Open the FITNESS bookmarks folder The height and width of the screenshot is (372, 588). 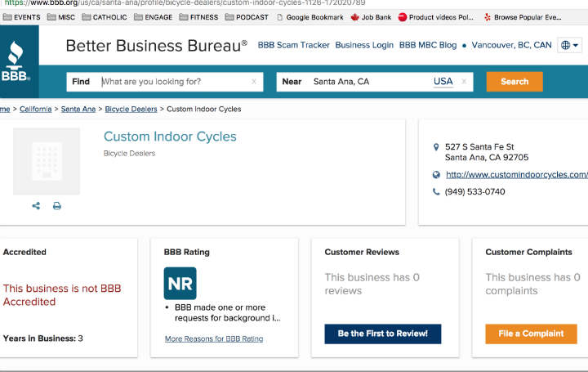point(198,17)
